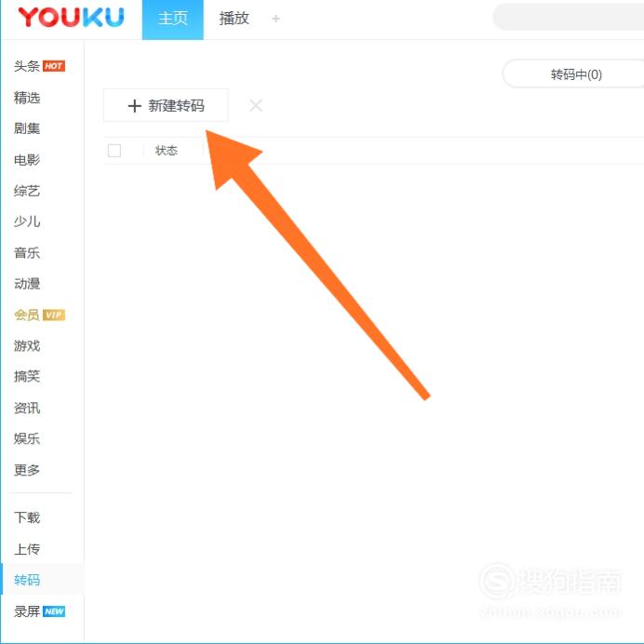The image size is (644, 644).
Task: Open the 转码中(0) tab
Action: (576, 74)
